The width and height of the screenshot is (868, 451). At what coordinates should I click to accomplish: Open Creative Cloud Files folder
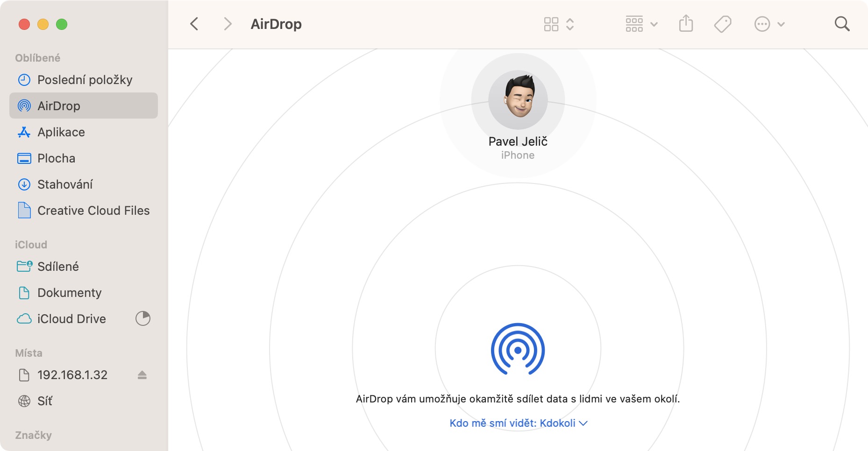[x=93, y=211]
